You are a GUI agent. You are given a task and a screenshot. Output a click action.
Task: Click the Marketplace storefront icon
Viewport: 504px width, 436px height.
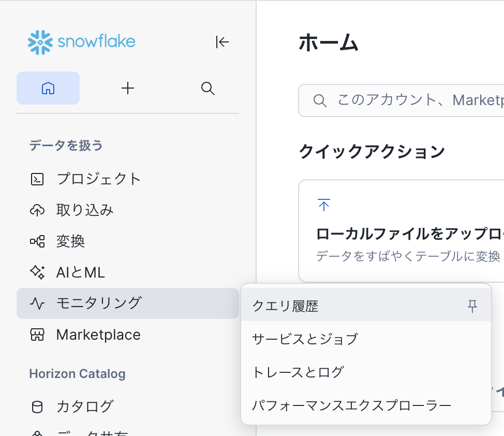point(37,335)
